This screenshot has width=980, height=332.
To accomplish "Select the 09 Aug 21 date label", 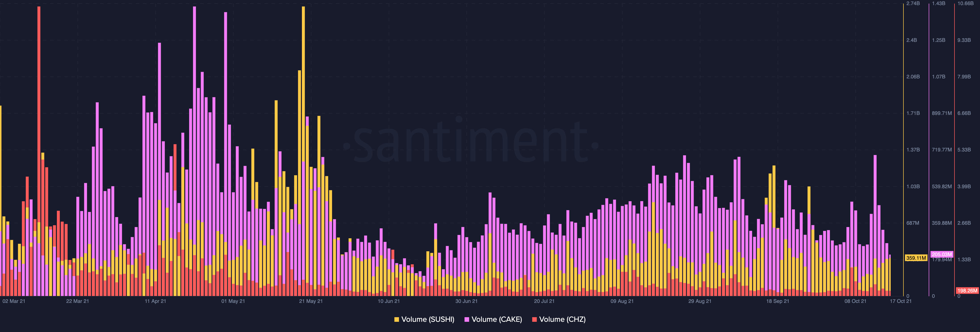I will (622, 301).
